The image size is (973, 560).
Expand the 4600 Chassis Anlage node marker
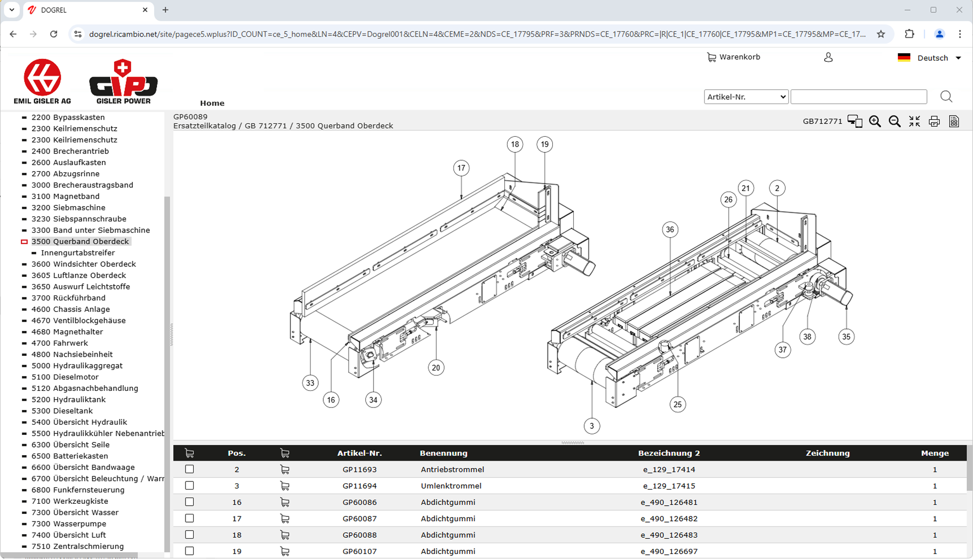pos(24,310)
